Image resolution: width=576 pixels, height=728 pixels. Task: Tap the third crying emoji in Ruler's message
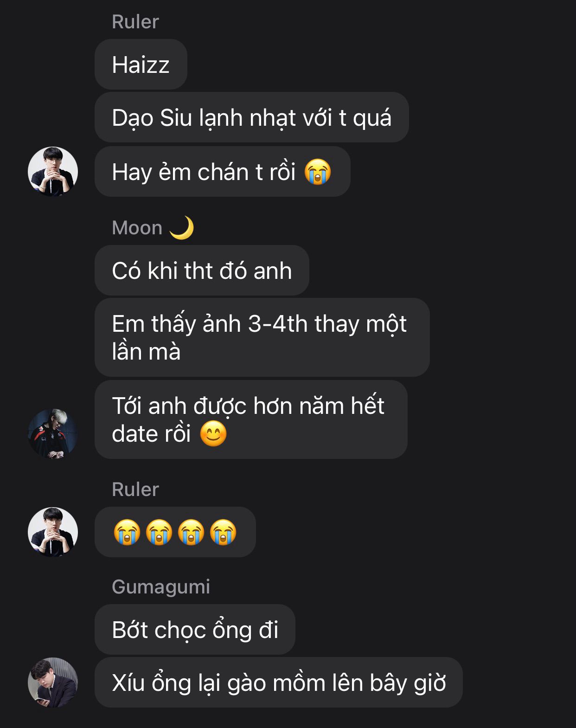[x=191, y=532]
